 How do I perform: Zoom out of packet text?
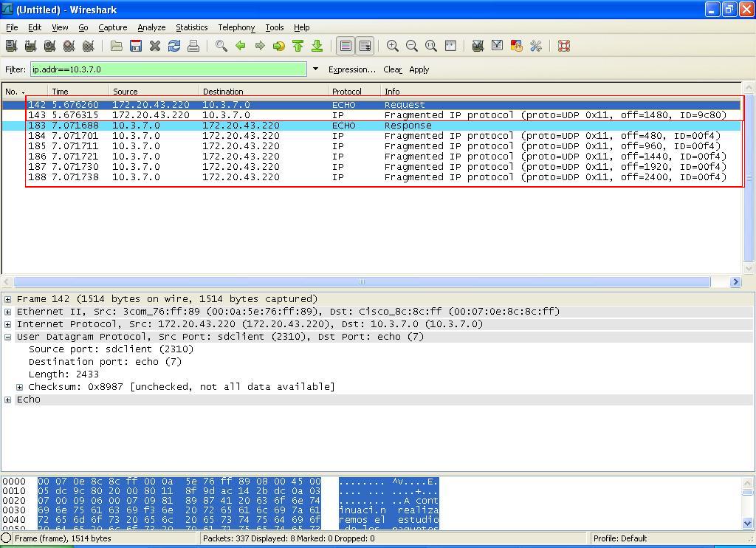(x=412, y=46)
